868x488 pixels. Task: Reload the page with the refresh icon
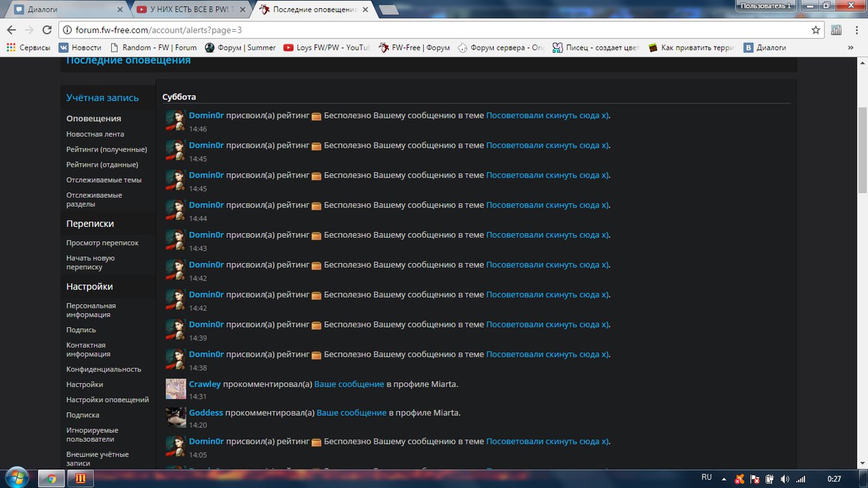click(x=47, y=30)
